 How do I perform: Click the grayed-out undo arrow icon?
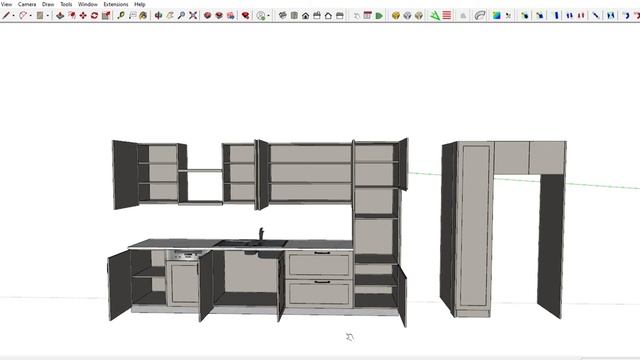point(357,16)
